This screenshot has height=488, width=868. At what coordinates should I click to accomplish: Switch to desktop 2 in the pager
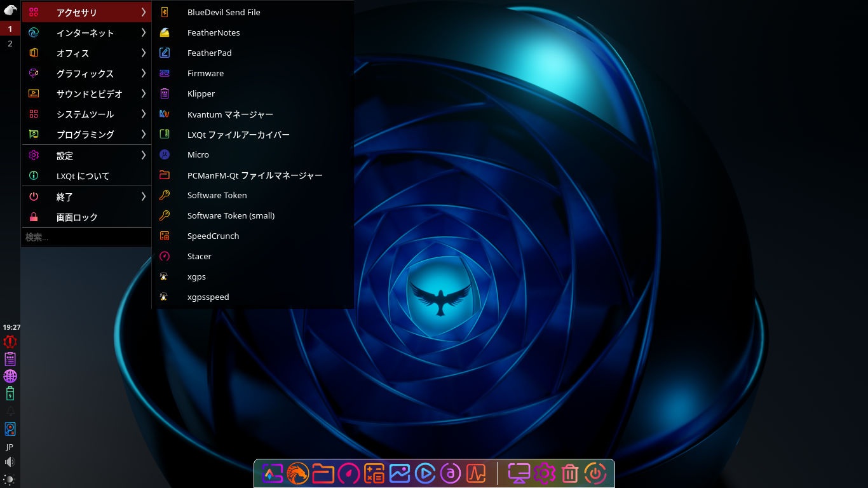(10, 44)
